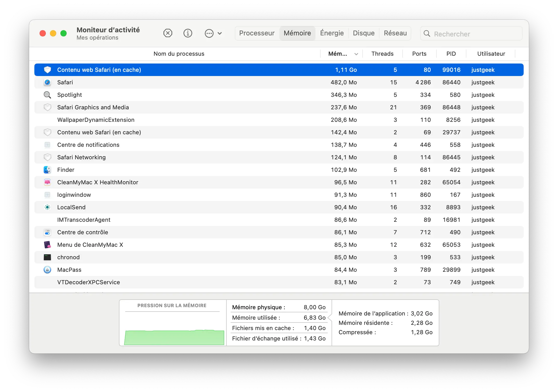Click the Safari compass icon
Image resolution: width=558 pixels, height=392 pixels.
tap(47, 82)
